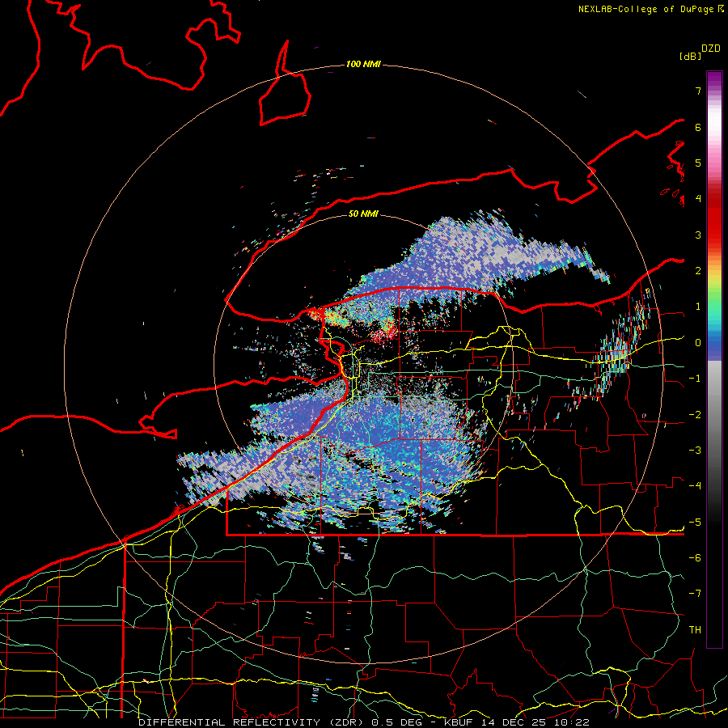
Task: Click the 7 value on the color scale
Action: point(698,91)
